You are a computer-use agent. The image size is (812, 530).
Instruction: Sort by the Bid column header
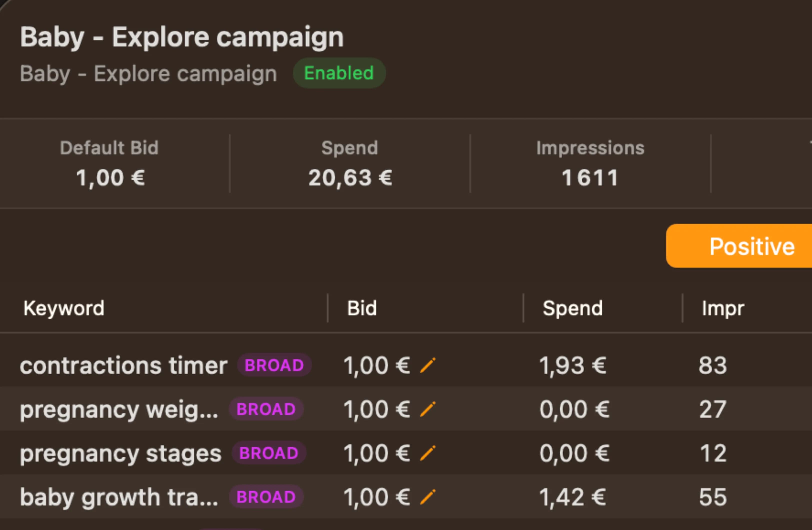[x=361, y=308]
